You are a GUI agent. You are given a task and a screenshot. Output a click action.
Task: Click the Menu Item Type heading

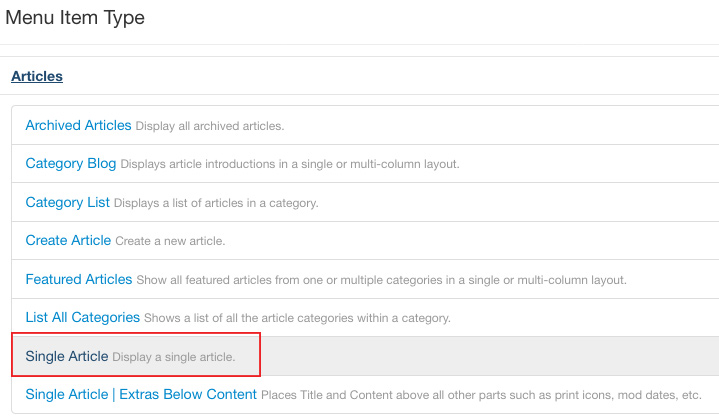(x=75, y=18)
